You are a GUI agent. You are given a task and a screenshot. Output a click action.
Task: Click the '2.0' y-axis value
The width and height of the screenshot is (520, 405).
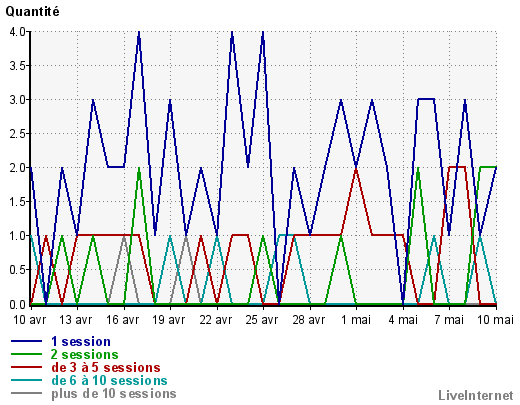[18, 168]
